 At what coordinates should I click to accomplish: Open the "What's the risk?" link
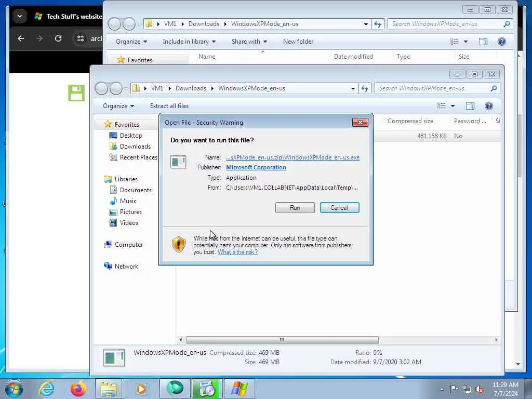[x=237, y=252]
